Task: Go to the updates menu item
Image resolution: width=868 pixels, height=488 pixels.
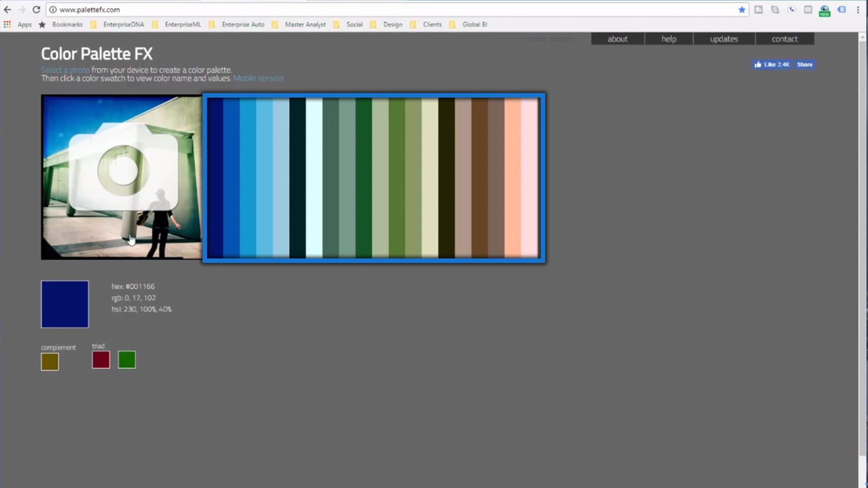Action: point(724,39)
